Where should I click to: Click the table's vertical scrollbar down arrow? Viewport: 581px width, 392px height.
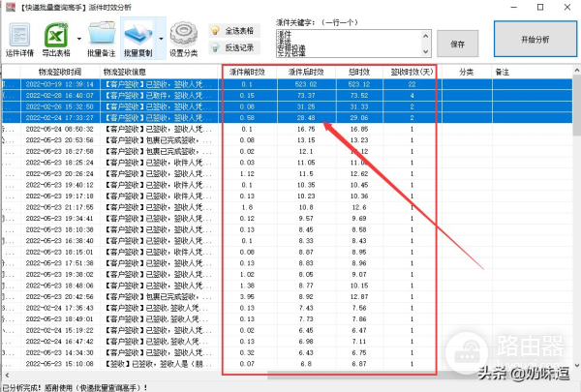click(x=577, y=366)
